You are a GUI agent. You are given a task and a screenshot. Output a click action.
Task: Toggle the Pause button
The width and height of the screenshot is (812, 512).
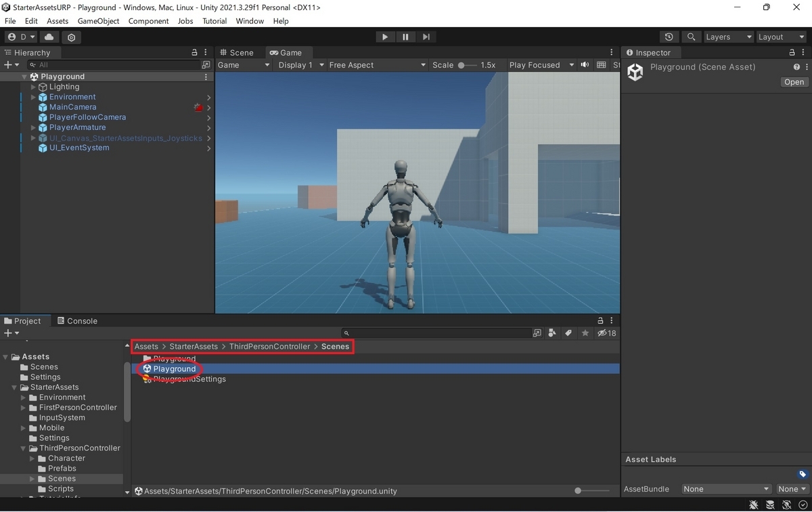pos(405,37)
